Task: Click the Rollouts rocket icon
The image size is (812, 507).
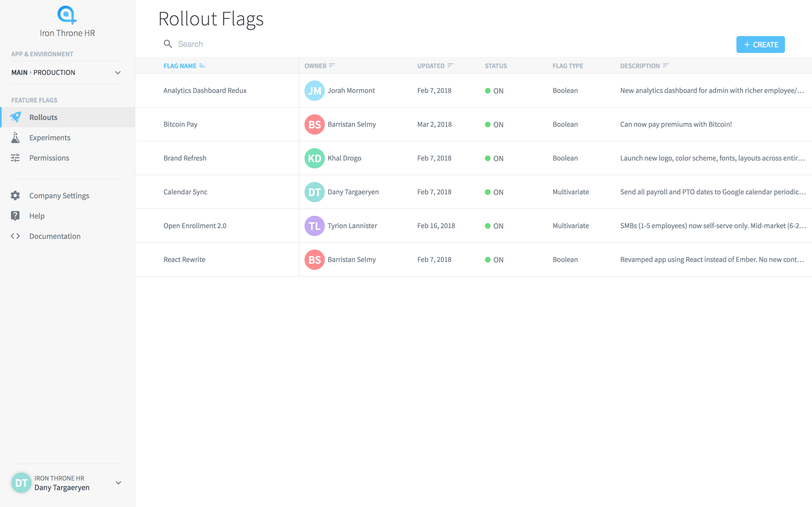Action: point(16,117)
